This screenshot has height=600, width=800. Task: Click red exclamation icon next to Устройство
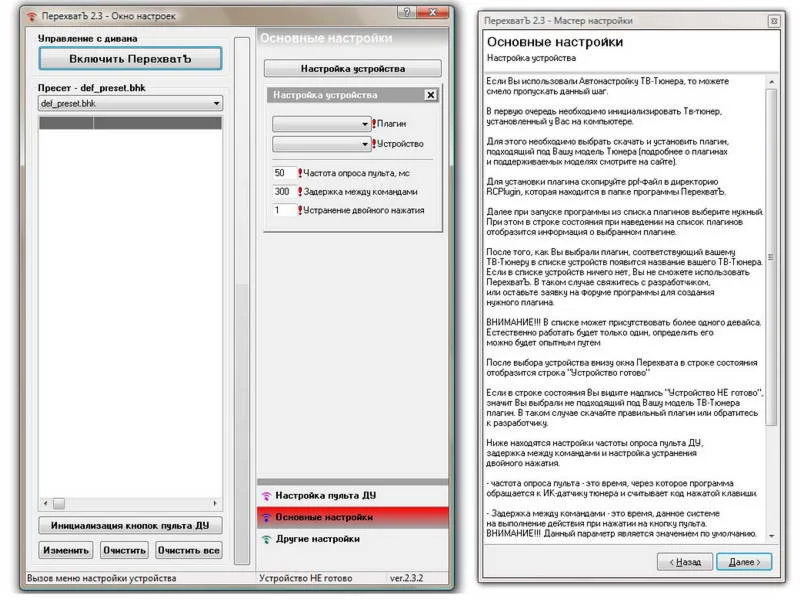pyautogui.click(x=374, y=144)
